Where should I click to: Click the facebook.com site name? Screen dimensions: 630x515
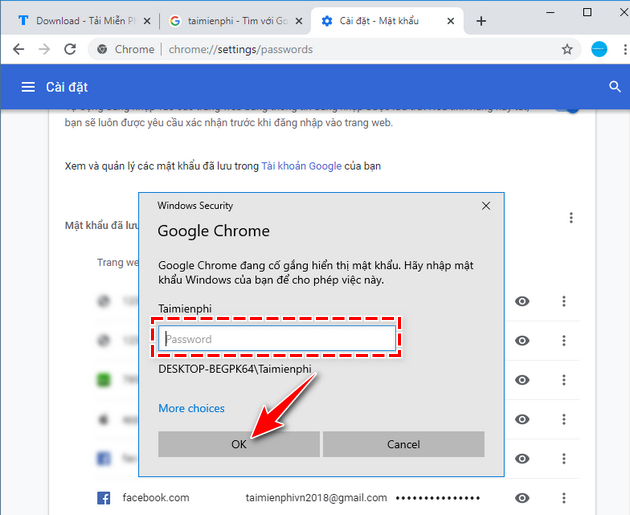(x=156, y=498)
